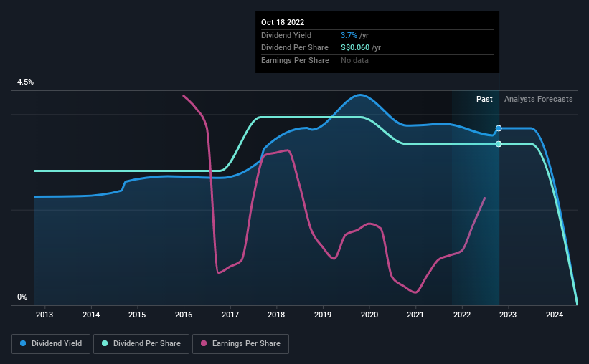Click the 2014 x-axis label
Image resolution: width=589 pixels, height=364 pixels.
(91, 315)
